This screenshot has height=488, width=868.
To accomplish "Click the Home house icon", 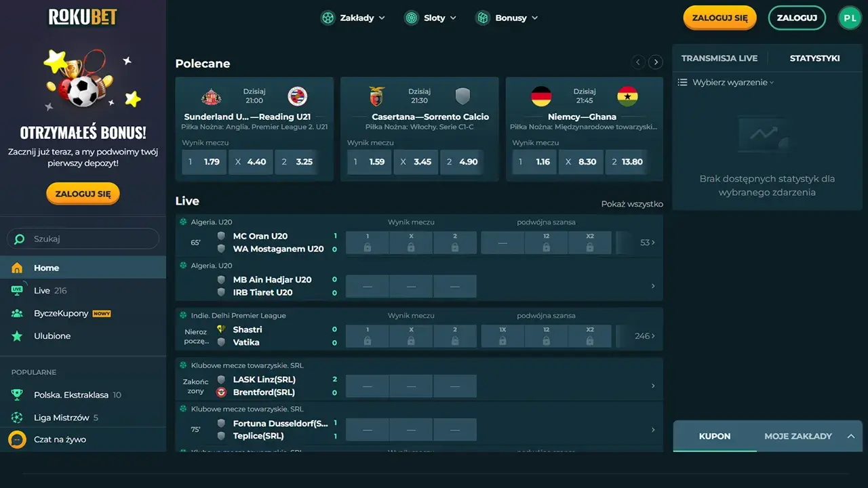I will (18, 268).
